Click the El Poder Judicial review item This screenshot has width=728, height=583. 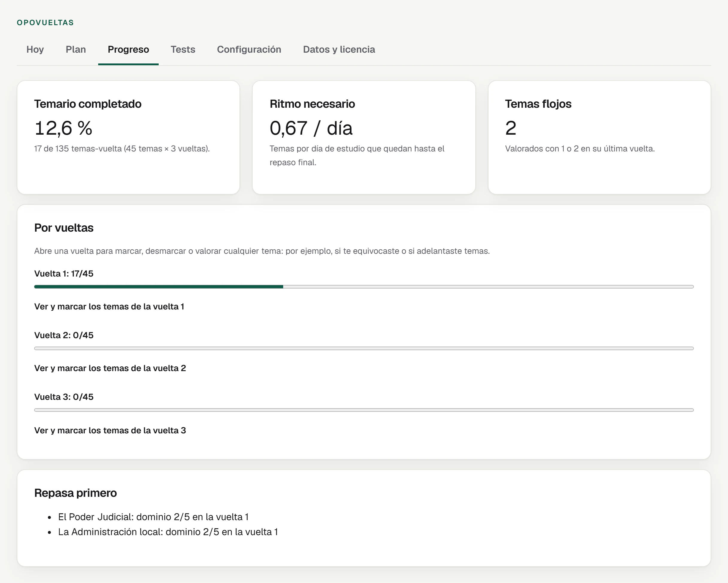(x=153, y=517)
